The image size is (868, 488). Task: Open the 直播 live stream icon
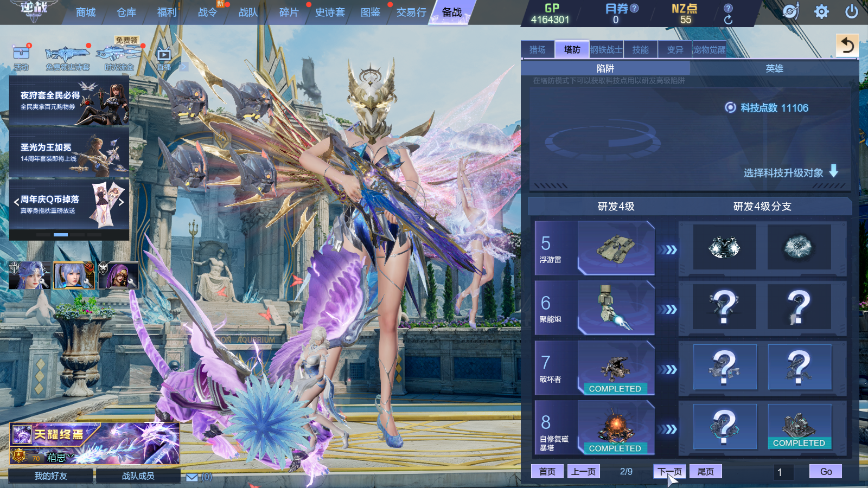coord(164,59)
